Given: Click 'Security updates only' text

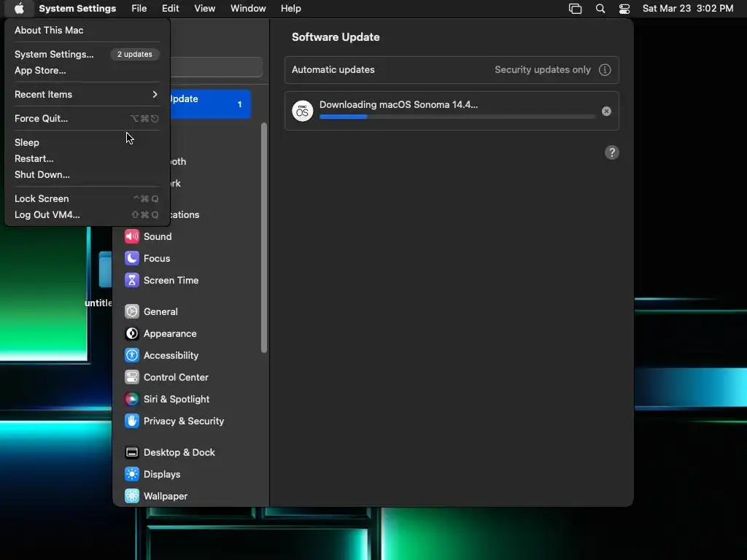Looking at the screenshot, I should tap(543, 70).
